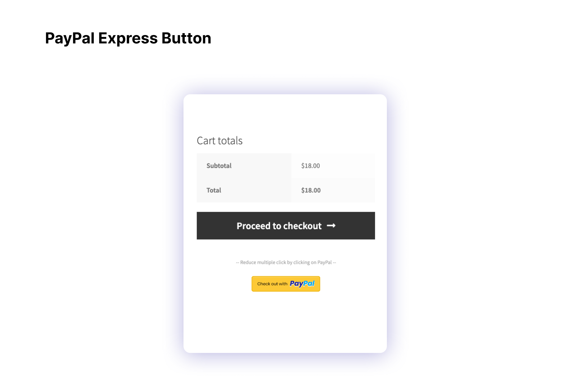Click the word 'clicking' in the gray hint
The width and height of the screenshot is (571, 392).
(x=301, y=262)
